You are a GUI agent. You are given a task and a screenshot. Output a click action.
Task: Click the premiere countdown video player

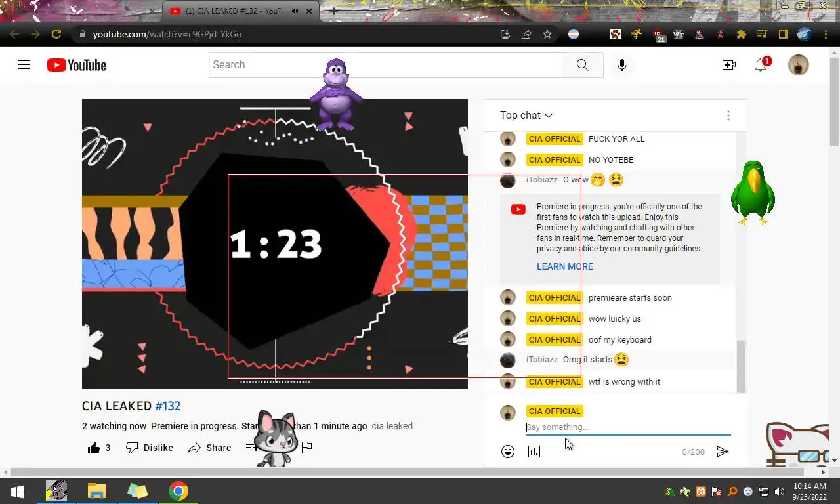coord(275,243)
